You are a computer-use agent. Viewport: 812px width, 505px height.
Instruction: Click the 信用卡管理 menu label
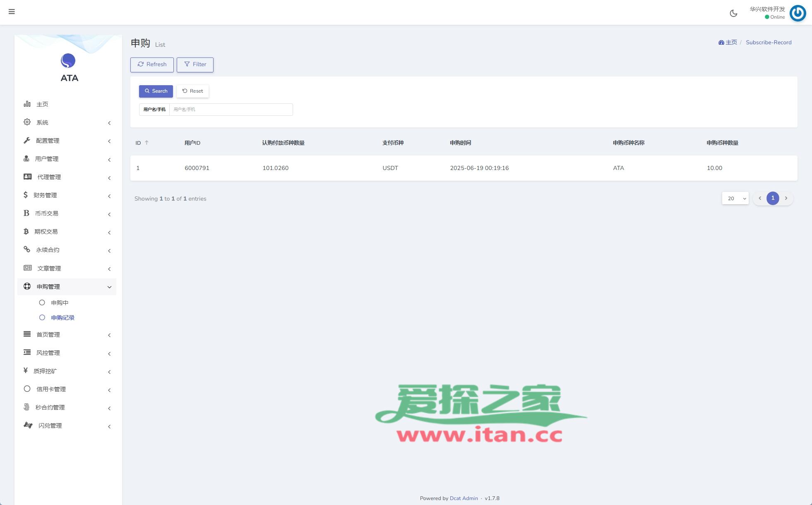(x=51, y=389)
